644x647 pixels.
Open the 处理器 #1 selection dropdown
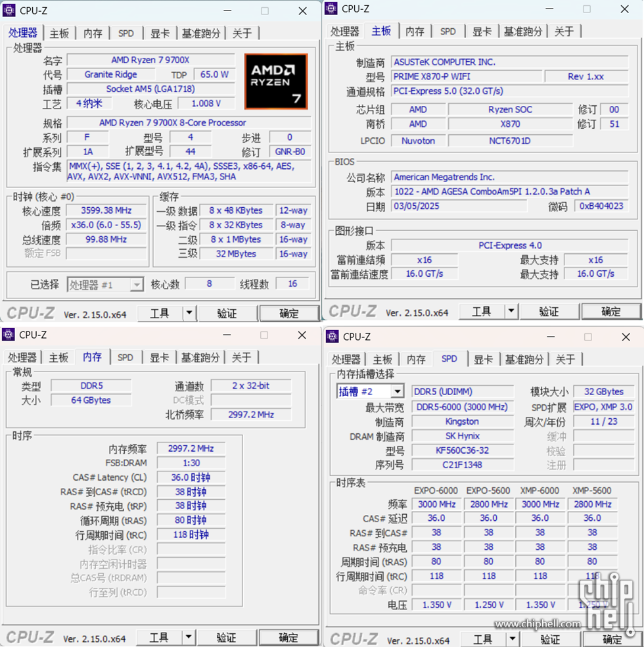(x=105, y=284)
